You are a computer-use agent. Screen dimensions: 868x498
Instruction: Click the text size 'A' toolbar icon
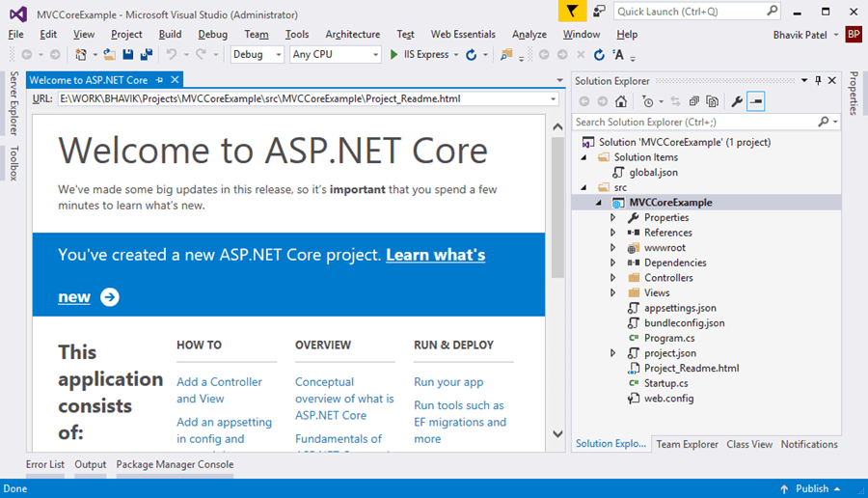pyautogui.click(x=618, y=54)
